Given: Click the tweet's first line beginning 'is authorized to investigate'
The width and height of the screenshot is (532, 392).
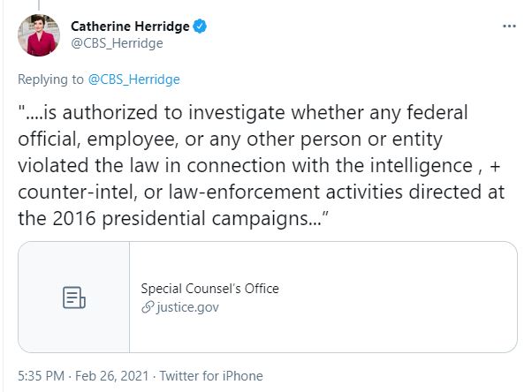Looking at the screenshot, I should tap(243, 113).
